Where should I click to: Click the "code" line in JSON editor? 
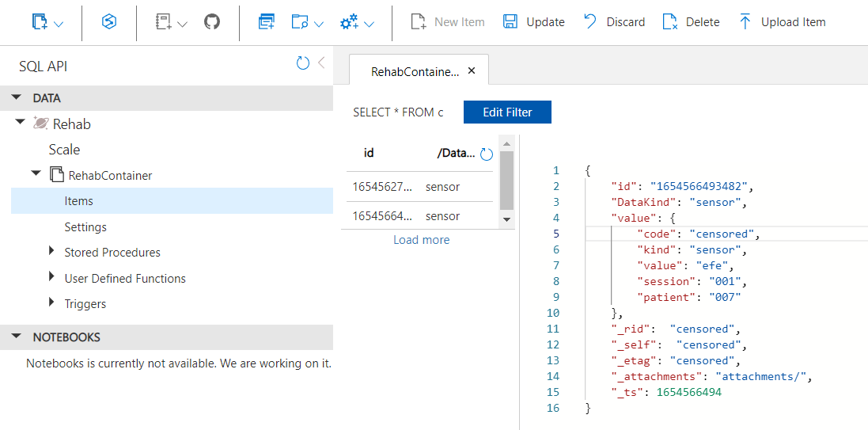(x=699, y=234)
